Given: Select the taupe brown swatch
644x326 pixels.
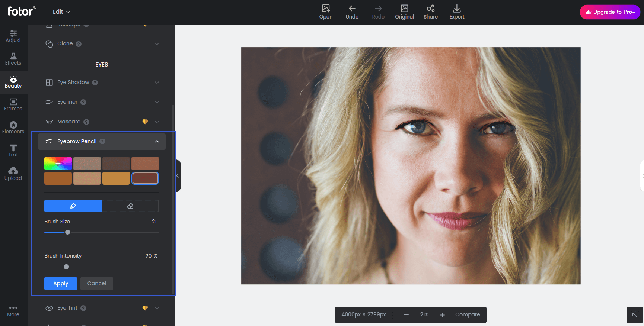Looking at the screenshot, I should click(87, 164).
